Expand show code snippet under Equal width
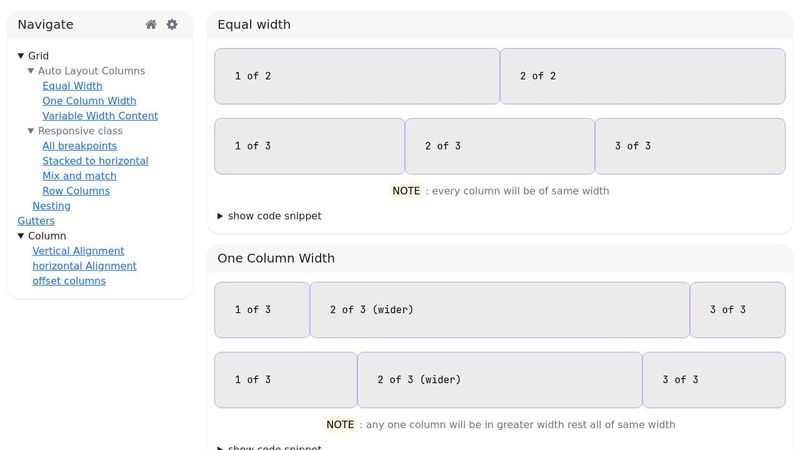Image resolution: width=800 pixels, height=450 pixels. [269, 216]
